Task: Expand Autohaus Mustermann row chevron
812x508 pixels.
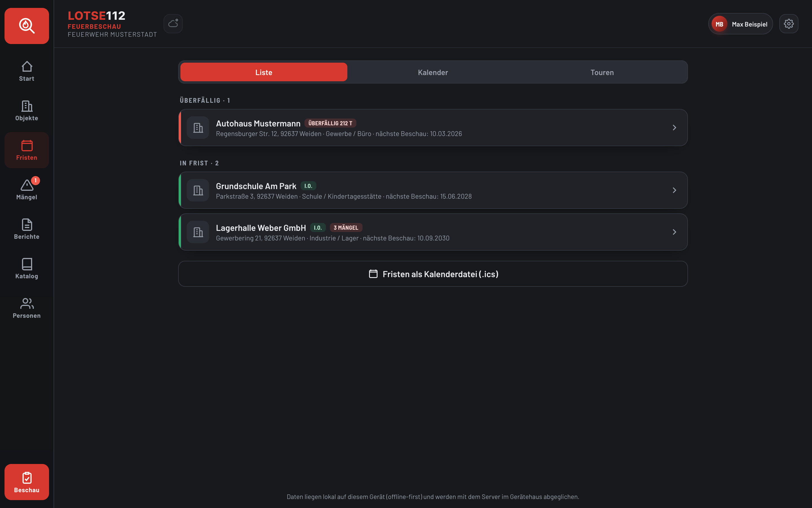Action: coord(674,128)
